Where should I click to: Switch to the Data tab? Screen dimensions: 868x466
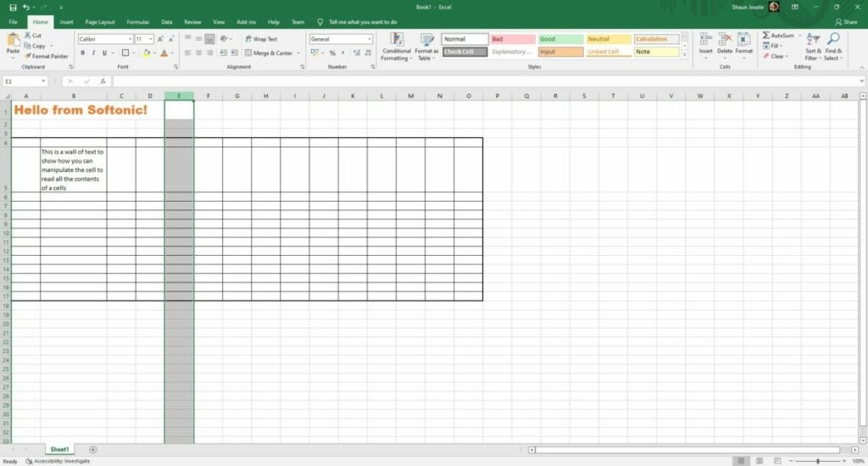(167, 22)
